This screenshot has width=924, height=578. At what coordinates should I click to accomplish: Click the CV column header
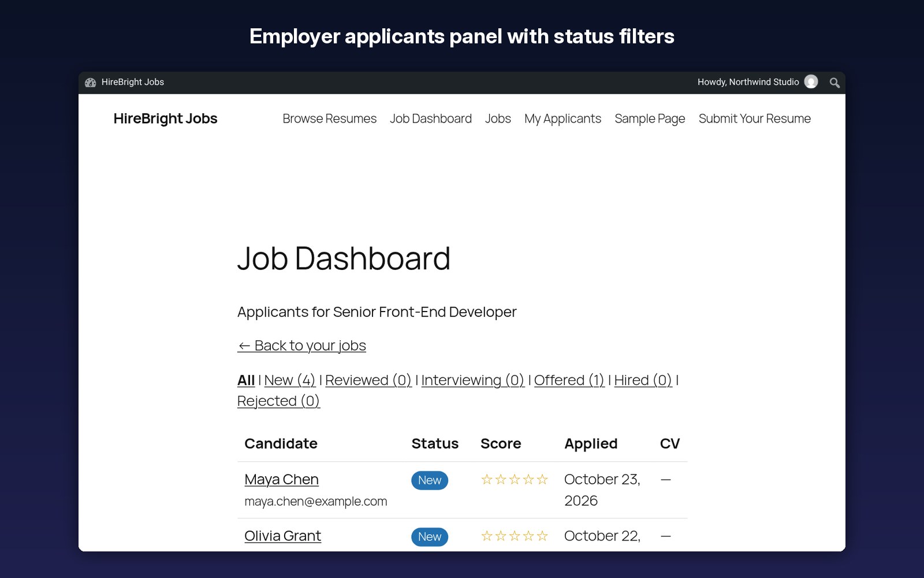670,444
